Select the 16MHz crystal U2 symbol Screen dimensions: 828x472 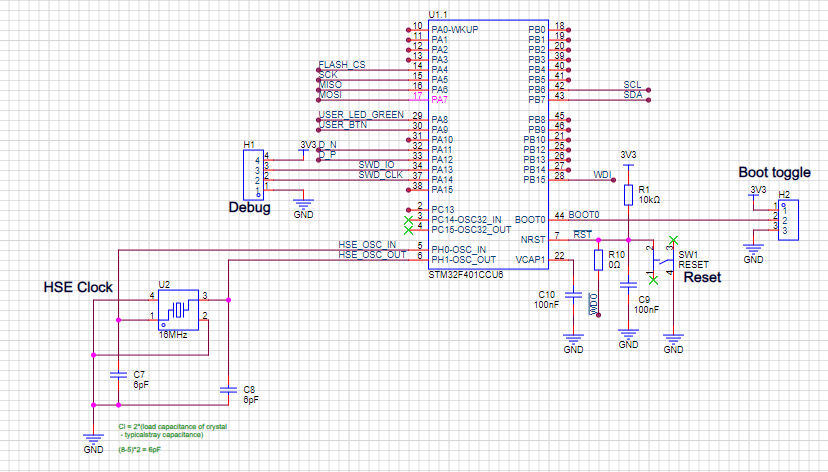pyautogui.click(x=180, y=308)
